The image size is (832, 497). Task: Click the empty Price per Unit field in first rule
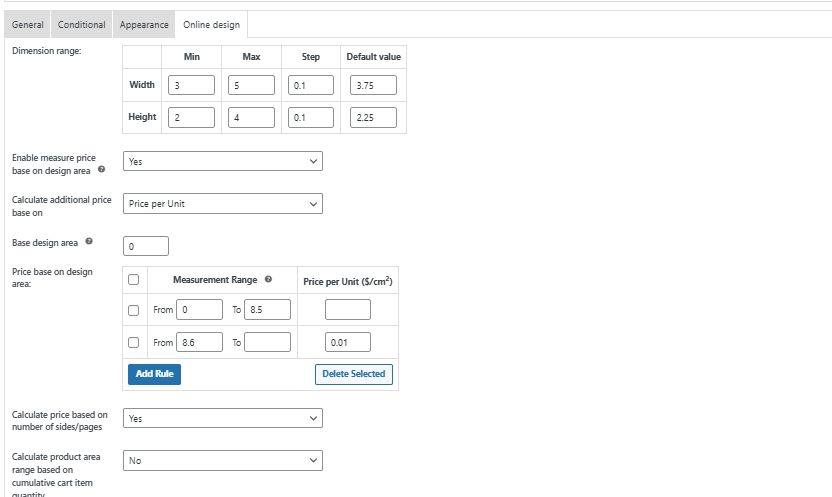click(x=347, y=310)
